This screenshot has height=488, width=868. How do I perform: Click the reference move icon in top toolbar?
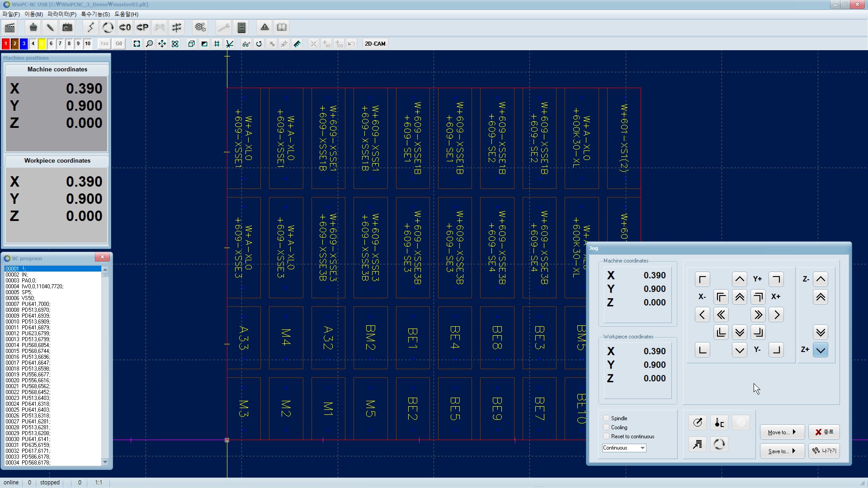click(x=67, y=28)
